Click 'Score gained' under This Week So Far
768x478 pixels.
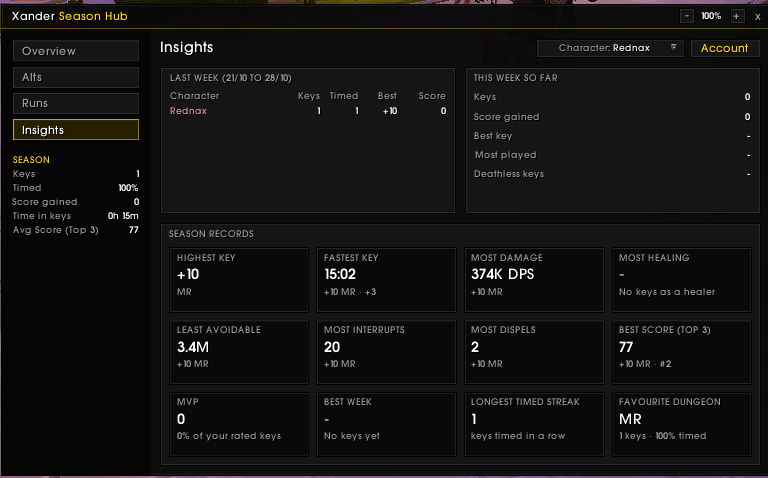coord(506,117)
